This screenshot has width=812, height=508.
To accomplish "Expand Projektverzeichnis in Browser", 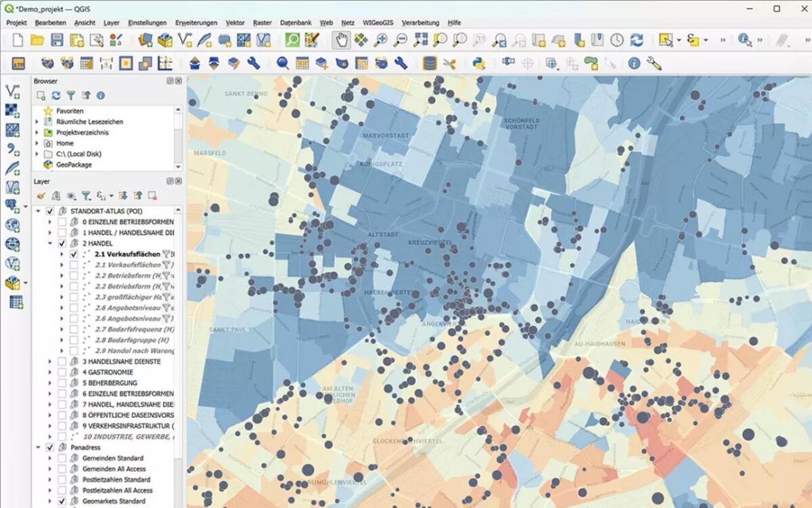I will coord(38,133).
